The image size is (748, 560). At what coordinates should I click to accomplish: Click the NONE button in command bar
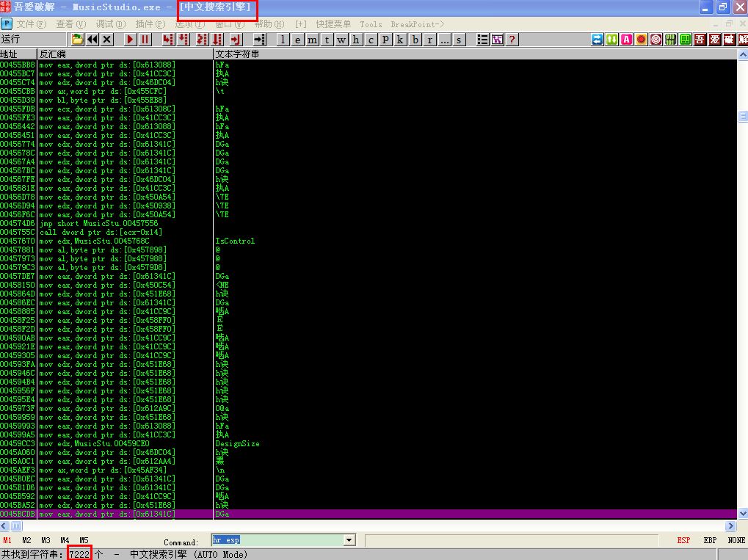coord(736,540)
